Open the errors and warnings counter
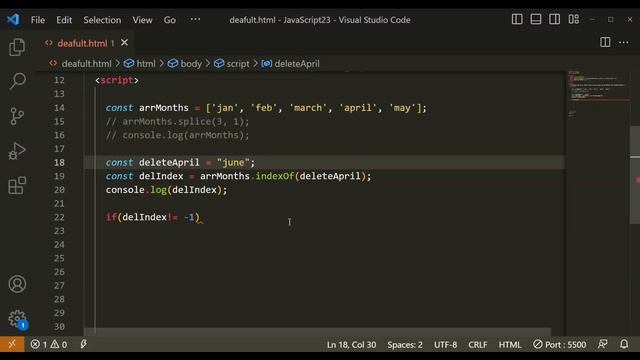640x360 pixels. coord(49,344)
